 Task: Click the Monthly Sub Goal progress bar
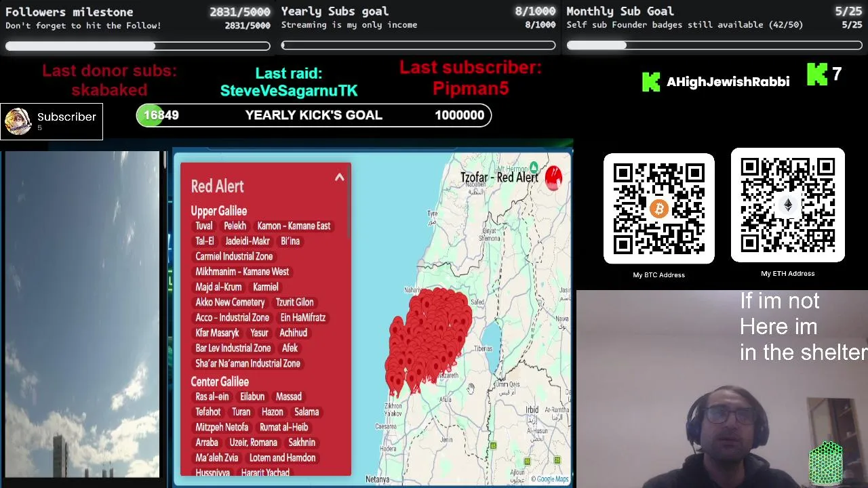click(715, 45)
